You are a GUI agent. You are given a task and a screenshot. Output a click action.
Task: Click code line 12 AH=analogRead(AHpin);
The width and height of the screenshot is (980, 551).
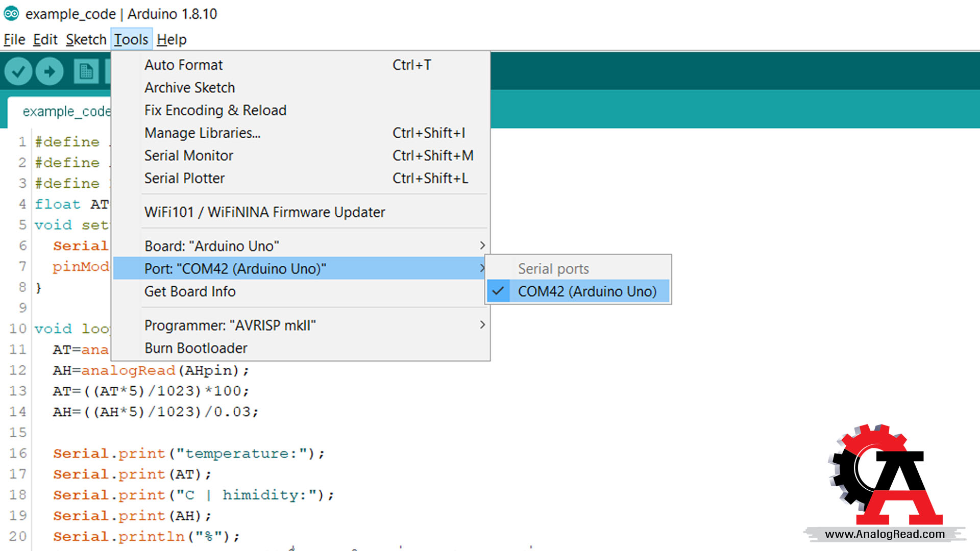click(x=151, y=370)
